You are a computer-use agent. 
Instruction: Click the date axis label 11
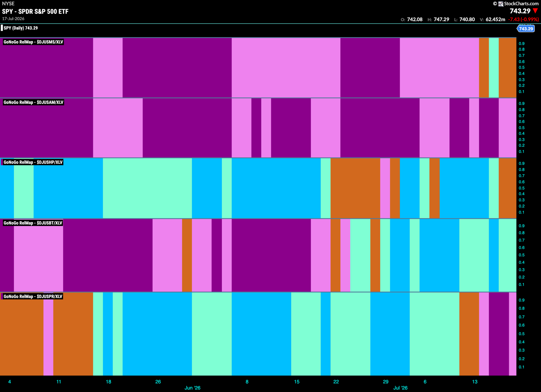point(59,382)
